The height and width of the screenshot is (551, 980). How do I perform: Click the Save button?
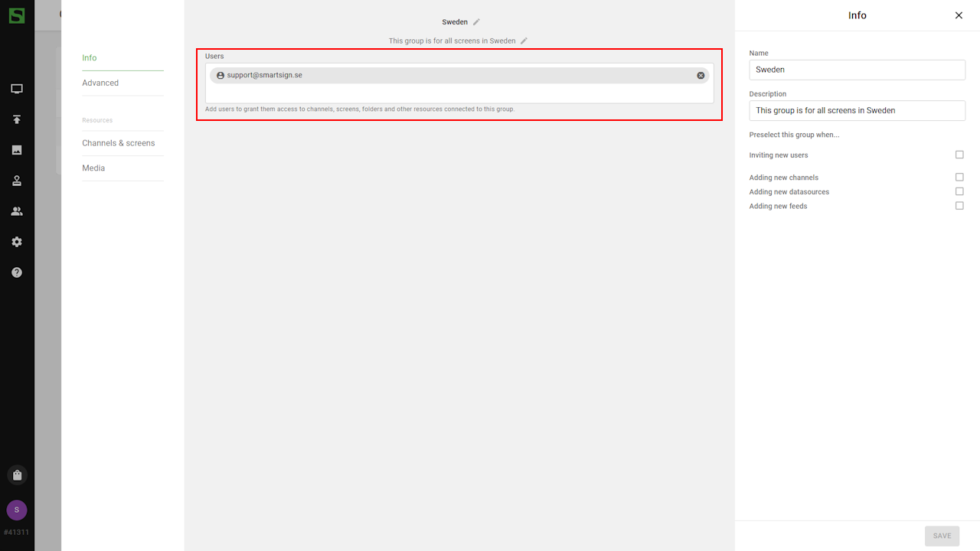click(x=942, y=536)
